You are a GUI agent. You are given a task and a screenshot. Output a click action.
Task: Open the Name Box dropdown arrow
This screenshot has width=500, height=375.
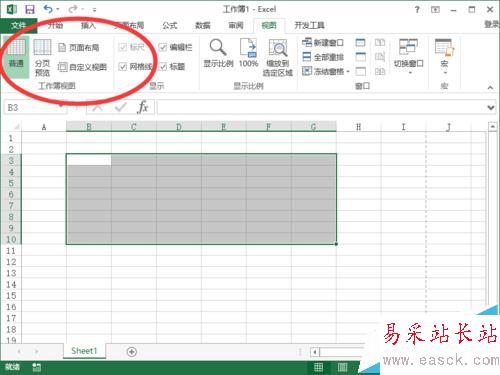[61, 107]
